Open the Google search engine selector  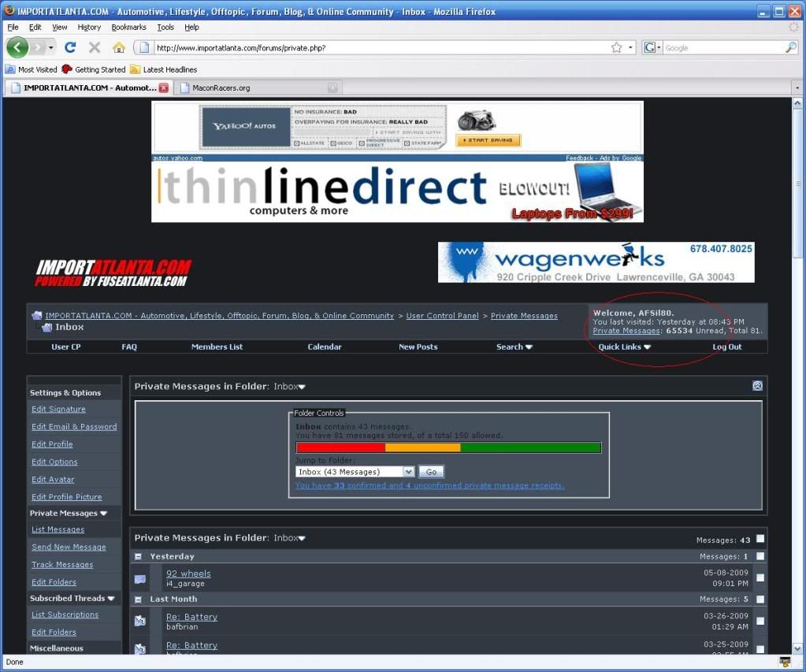(652, 48)
